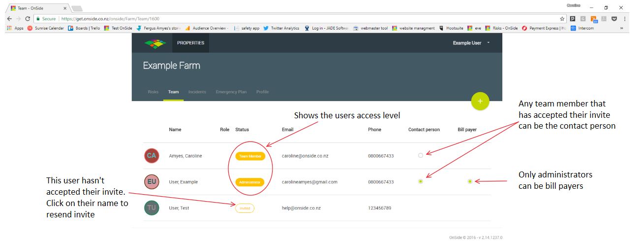The width and height of the screenshot is (644, 244).
Task: Select Example User's bill payer radio button
Action: pyautogui.click(x=470, y=182)
